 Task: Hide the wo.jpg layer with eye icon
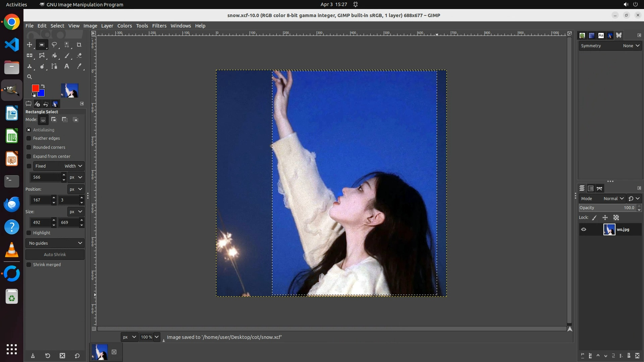(584, 230)
